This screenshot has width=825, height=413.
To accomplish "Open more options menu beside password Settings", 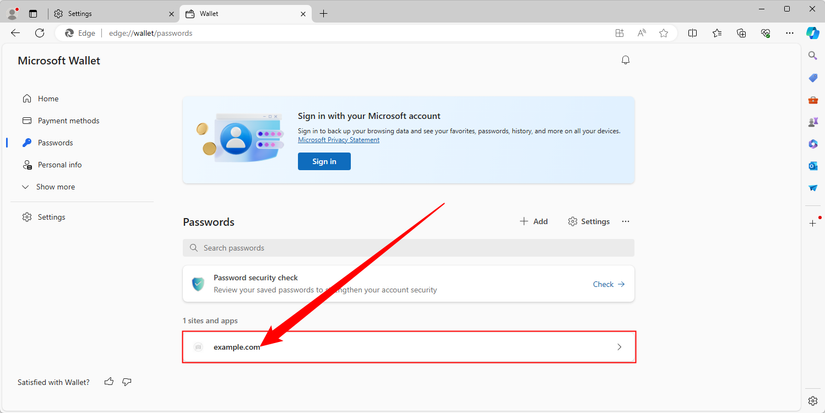I will pos(626,222).
